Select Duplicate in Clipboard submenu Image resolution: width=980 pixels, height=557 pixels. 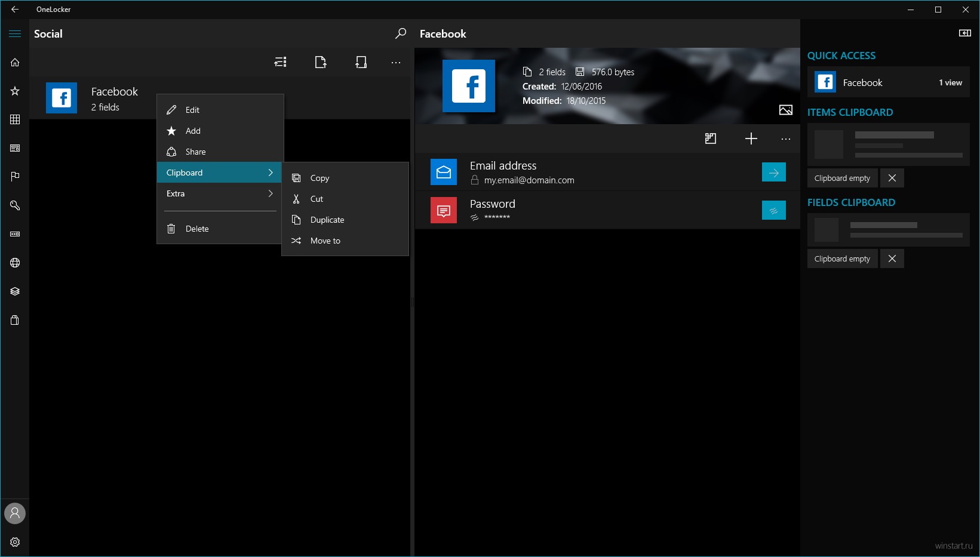(345, 220)
